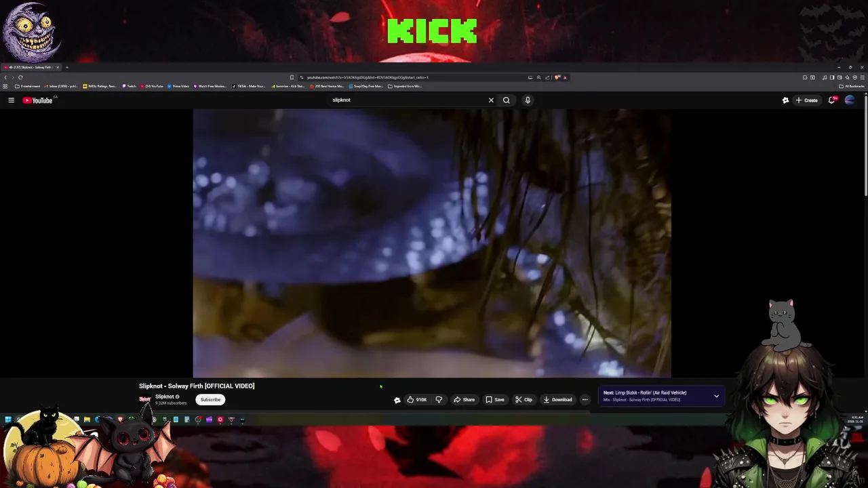Run search with the magnifier button

pos(506,100)
